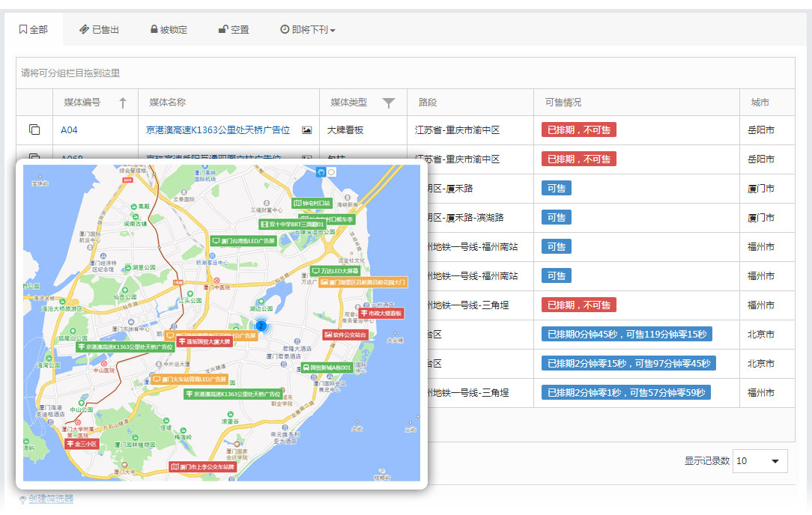Click the 软件公交站台 map marker
Image resolution: width=812 pixels, height=515 pixels.
(345, 335)
